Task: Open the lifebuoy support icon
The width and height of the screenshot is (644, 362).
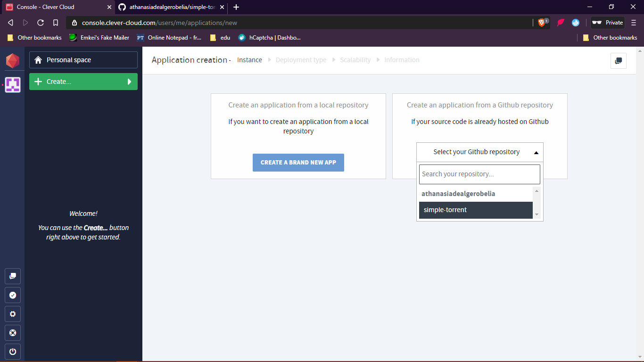Action: (x=13, y=333)
